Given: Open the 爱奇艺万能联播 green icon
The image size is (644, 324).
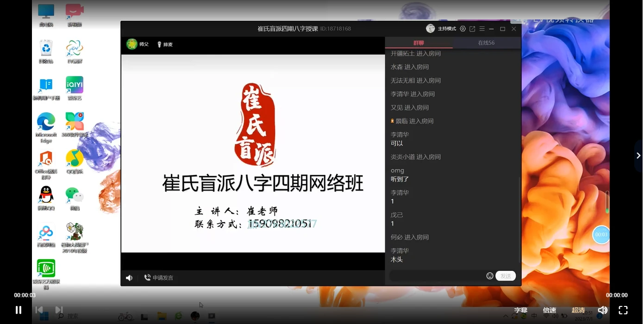Looking at the screenshot, I should coord(46,274).
